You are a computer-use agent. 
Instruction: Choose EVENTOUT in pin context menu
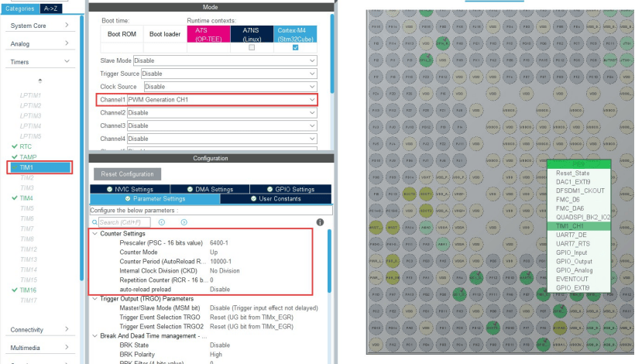click(x=571, y=279)
